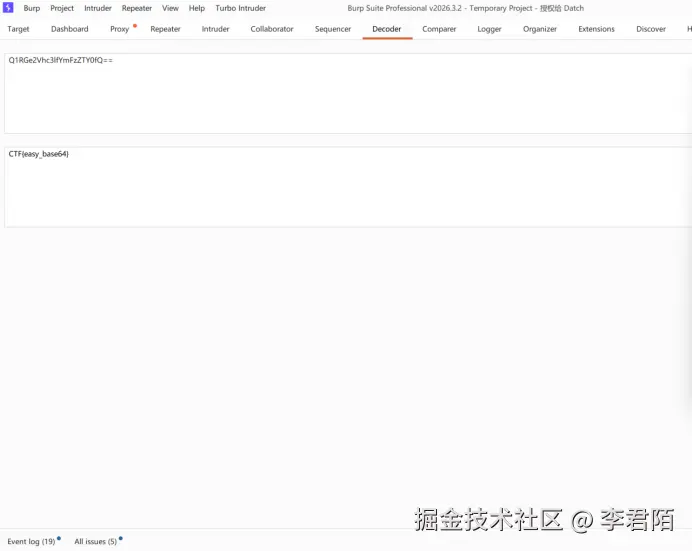Image resolution: width=692 pixels, height=551 pixels.
Task: Open the Project menu
Action: point(62,8)
